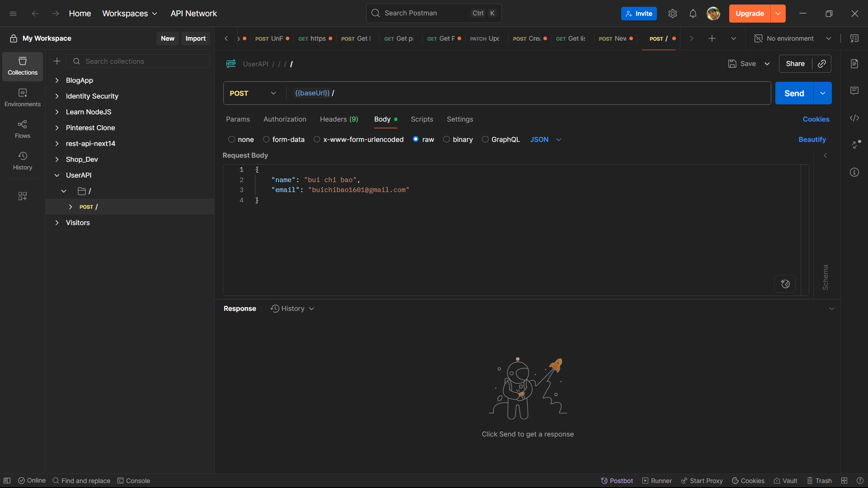Open the No environment dropdown
This screenshot has width=868, height=488.
[x=793, y=38]
